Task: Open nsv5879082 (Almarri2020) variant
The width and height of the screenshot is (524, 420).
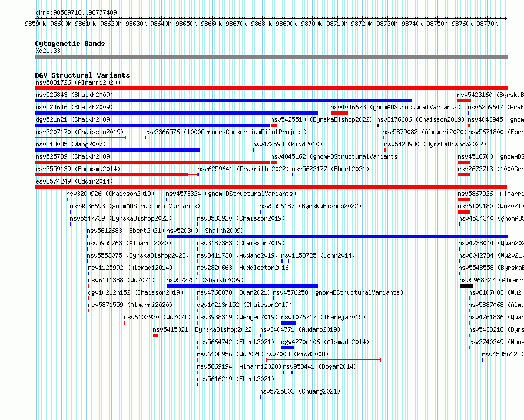Action: tap(424, 132)
